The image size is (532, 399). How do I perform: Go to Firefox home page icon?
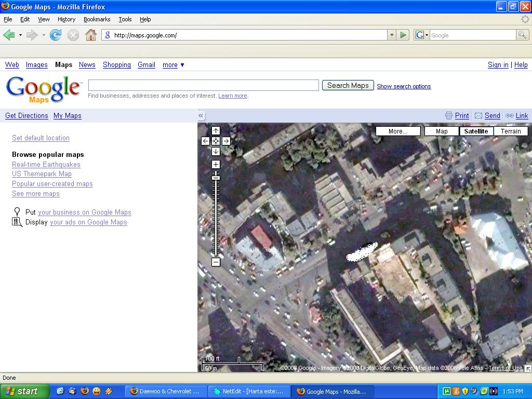[x=90, y=35]
